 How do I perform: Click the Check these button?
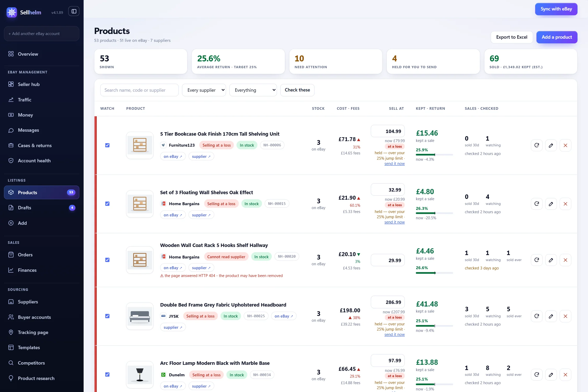pyautogui.click(x=297, y=90)
